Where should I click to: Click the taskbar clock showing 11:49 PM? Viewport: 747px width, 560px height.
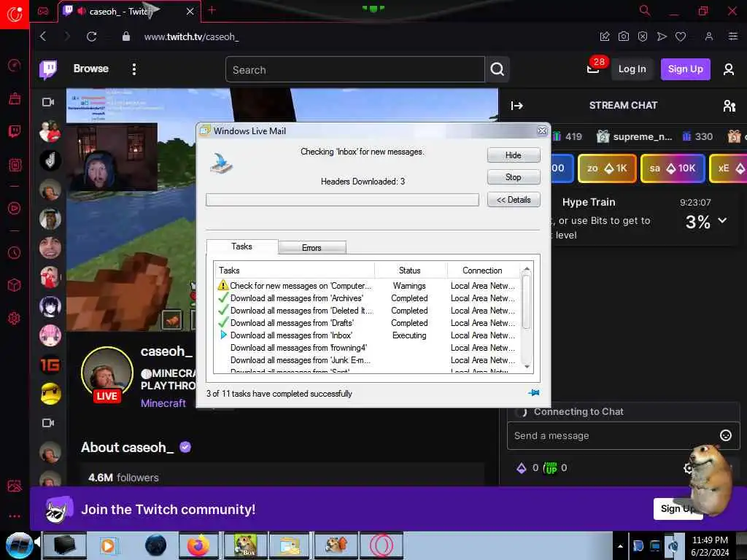[x=710, y=545]
